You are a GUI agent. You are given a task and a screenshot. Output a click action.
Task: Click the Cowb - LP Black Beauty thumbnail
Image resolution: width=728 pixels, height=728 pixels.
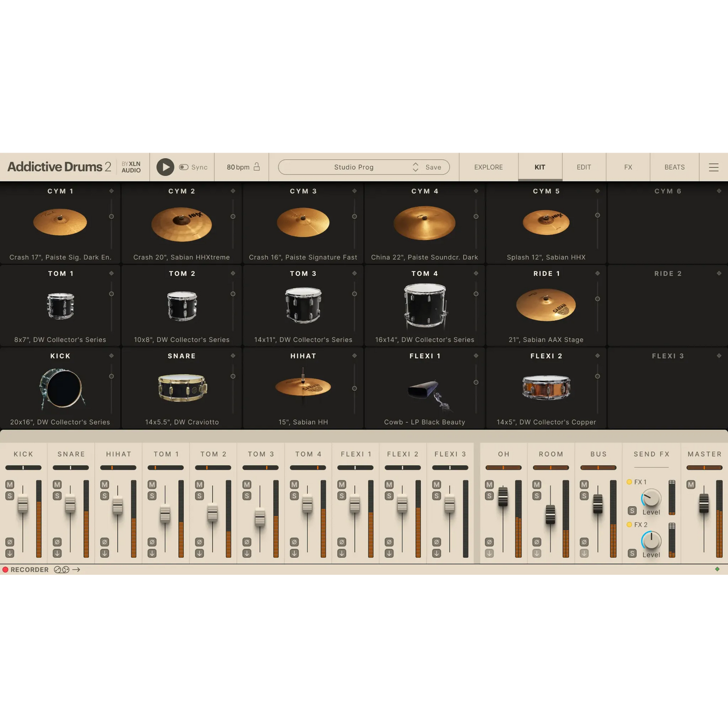pos(425,393)
